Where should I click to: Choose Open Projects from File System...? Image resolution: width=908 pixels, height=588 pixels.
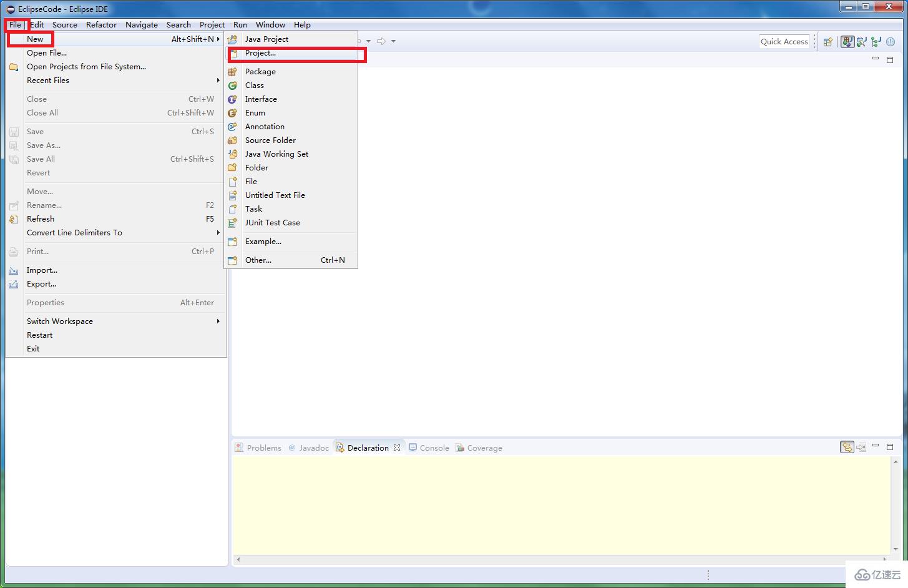click(x=116, y=67)
